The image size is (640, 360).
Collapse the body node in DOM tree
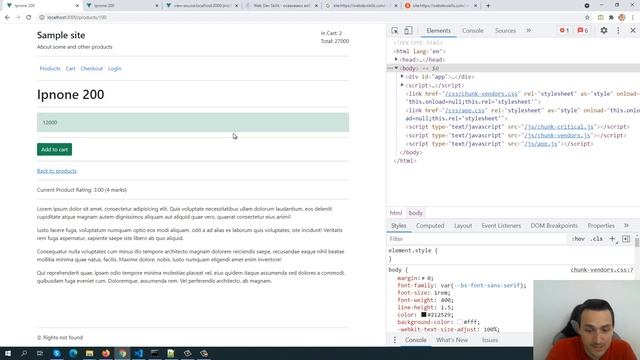[396, 68]
